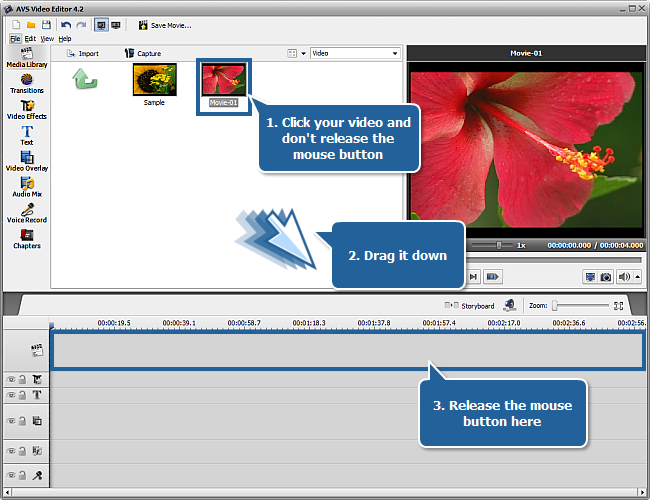Screen dimensions: 650x500
Task: Lock the voice record track
Action: tap(22, 475)
